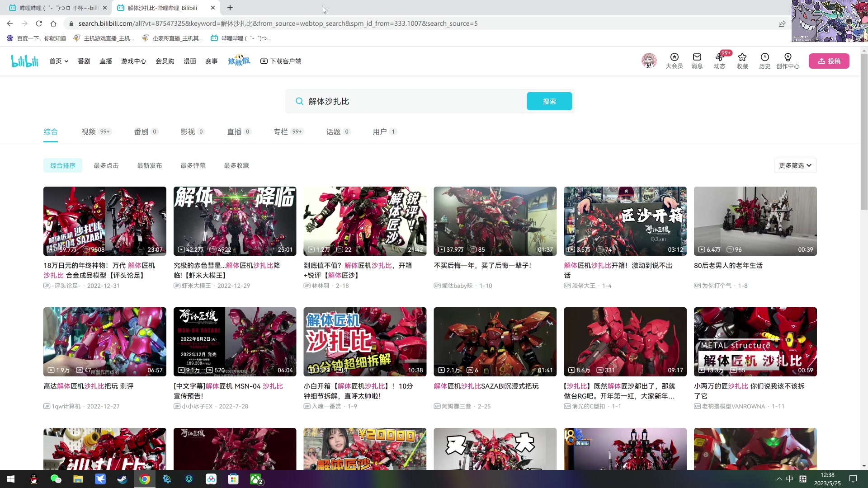Sort by 最多收藏
Screen dimensions: 868x488
[x=236, y=165]
